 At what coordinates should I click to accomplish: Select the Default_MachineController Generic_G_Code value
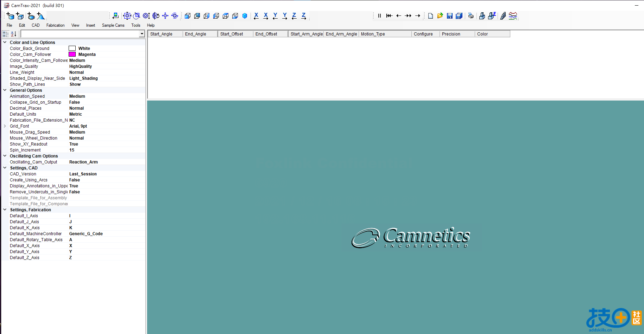point(86,234)
